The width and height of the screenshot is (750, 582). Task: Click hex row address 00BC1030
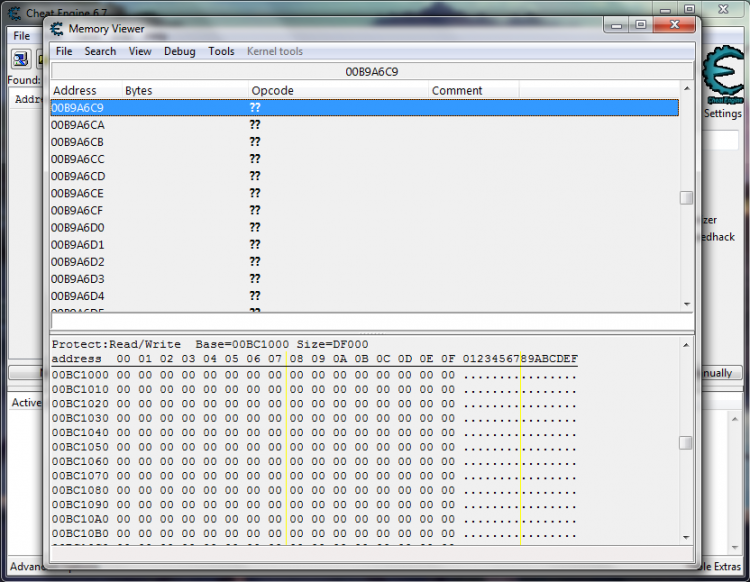[80, 418]
